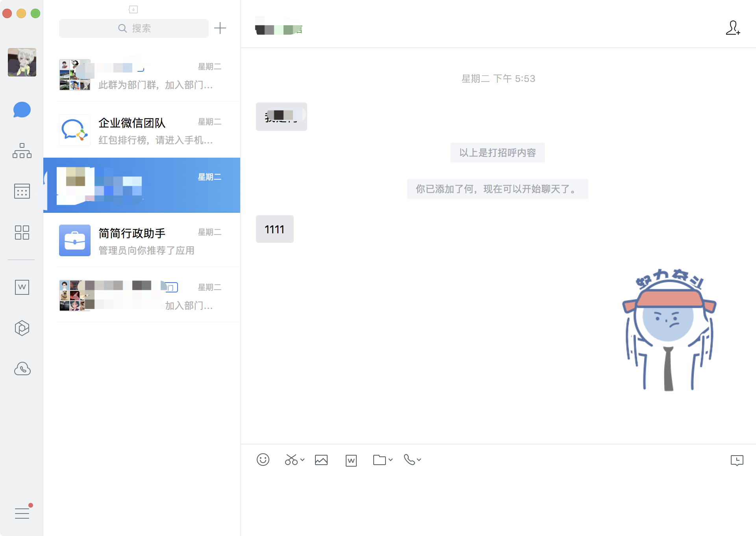The height and width of the screenshot is (536, 756).
Task: Expand the phone call dropdown arrow
Action: [419, 460]
